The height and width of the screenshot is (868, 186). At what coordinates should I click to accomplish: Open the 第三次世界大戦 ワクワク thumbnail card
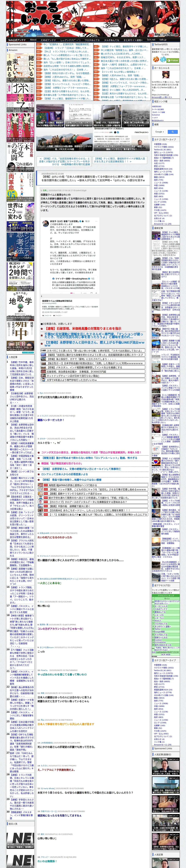(x=136, y=116)
